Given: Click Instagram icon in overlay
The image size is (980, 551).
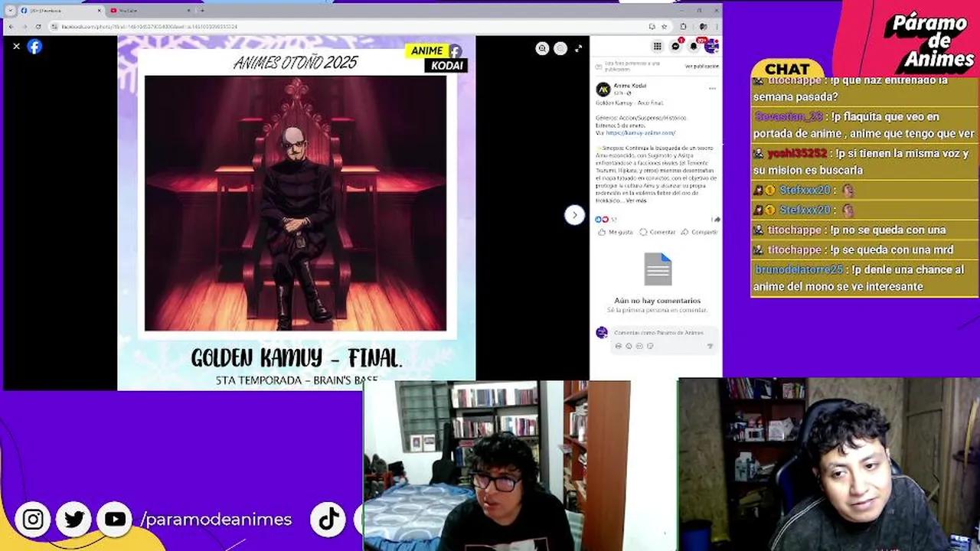Looking at the screenshot, I should 33,520.
